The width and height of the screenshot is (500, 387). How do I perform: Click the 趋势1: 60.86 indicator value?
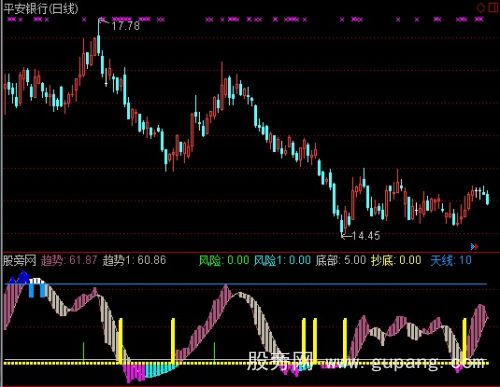point(134,260)
